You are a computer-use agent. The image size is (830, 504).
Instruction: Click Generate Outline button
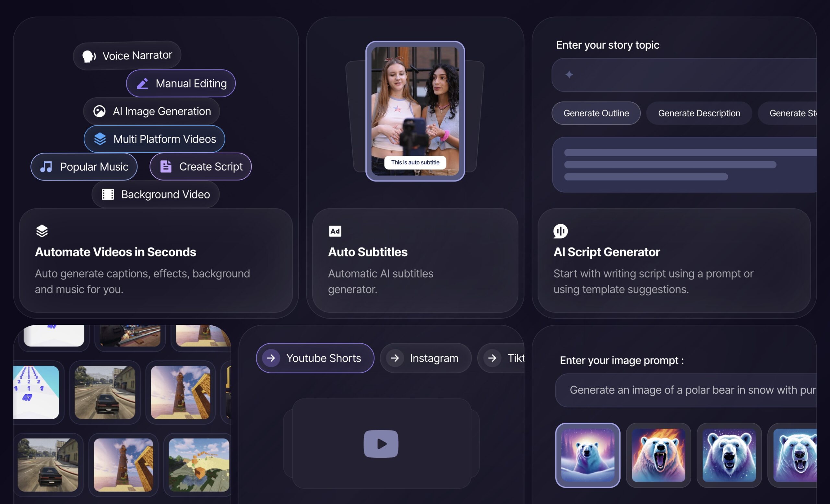click(596, 113)
